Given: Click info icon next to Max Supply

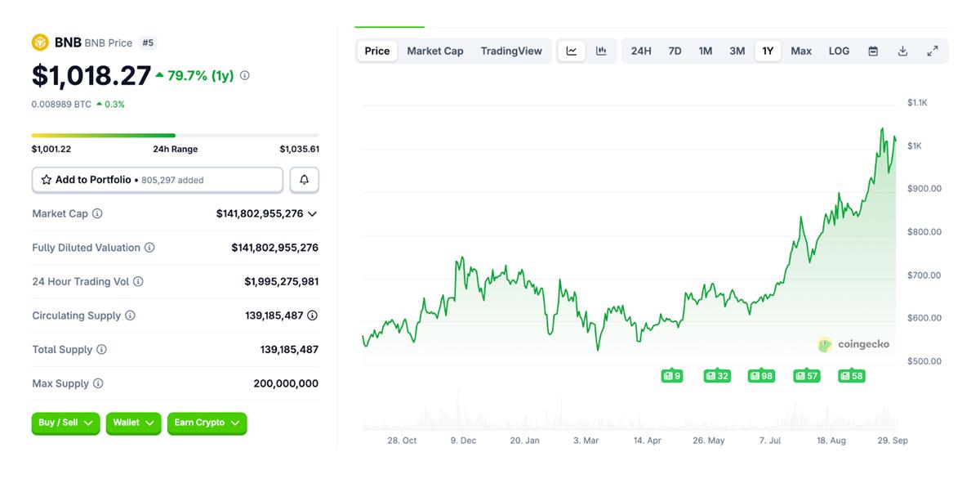Looking at the screenshot, I should (x=98, y=383).
